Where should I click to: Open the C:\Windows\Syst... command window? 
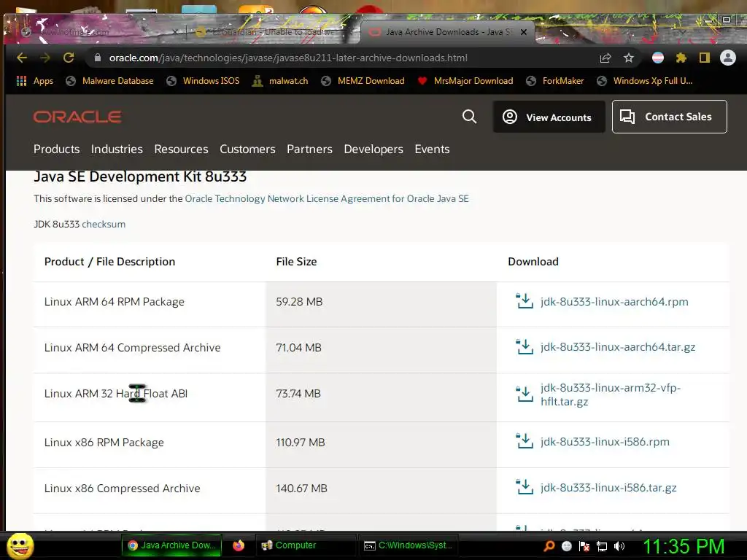click(408, 545)
